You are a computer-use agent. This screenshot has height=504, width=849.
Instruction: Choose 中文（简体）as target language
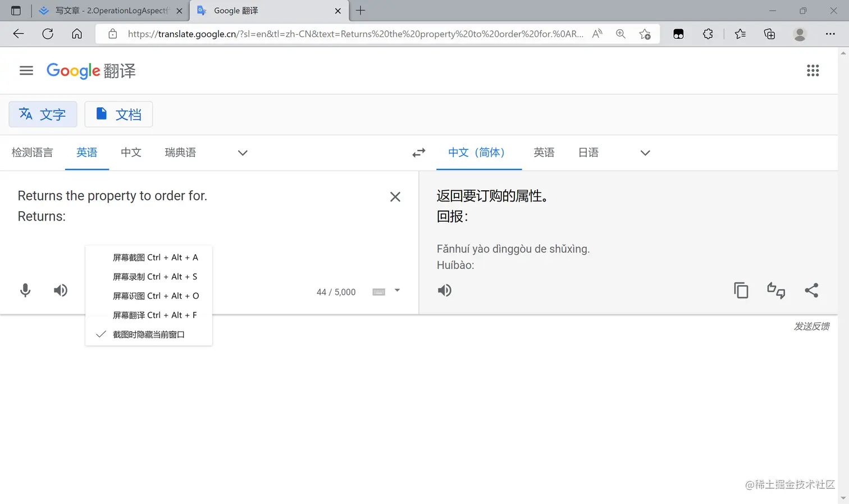[x=479, y=153]
